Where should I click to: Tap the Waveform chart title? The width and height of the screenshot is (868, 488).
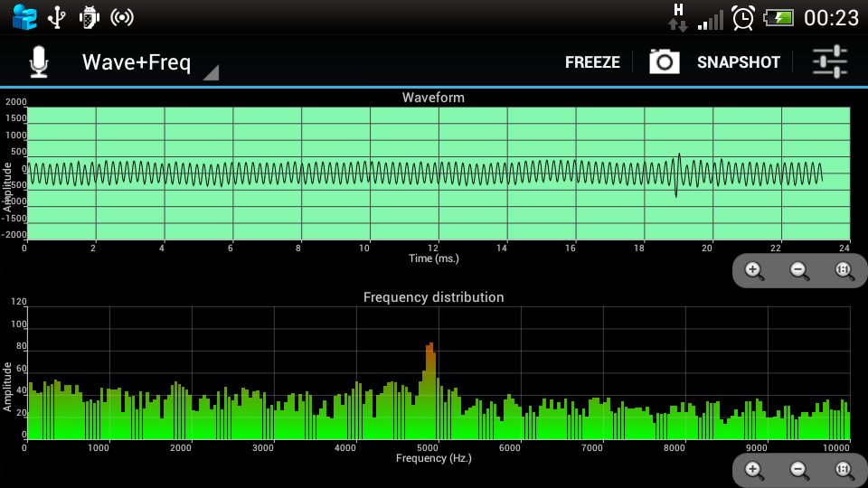coord(433,98)
